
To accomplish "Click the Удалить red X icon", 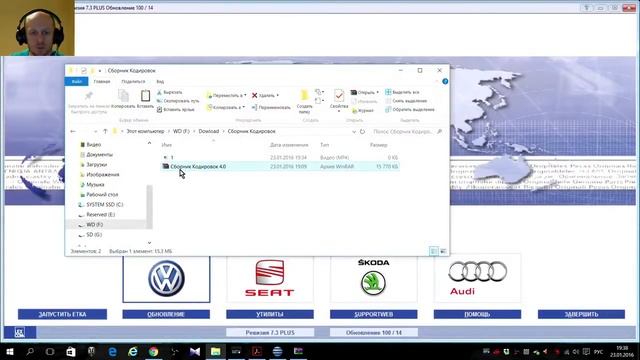I will click(255, 96).
